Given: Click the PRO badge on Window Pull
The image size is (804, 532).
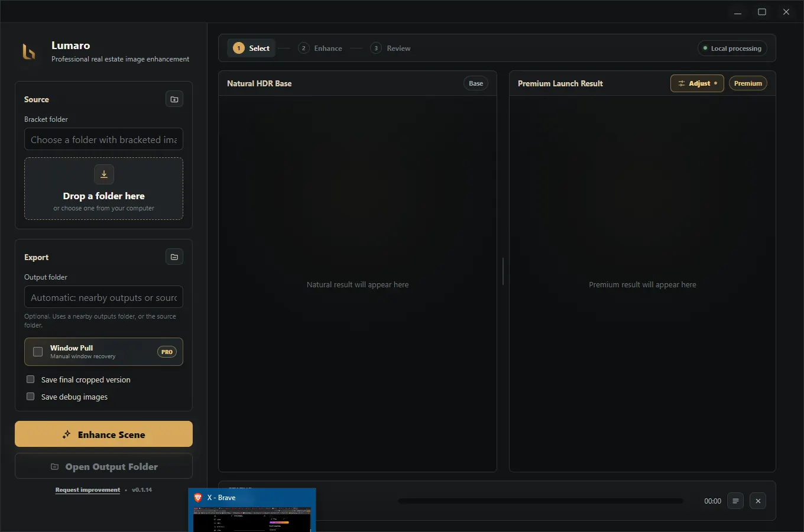Looking at the screenshot, I should (x=167, y=352).
